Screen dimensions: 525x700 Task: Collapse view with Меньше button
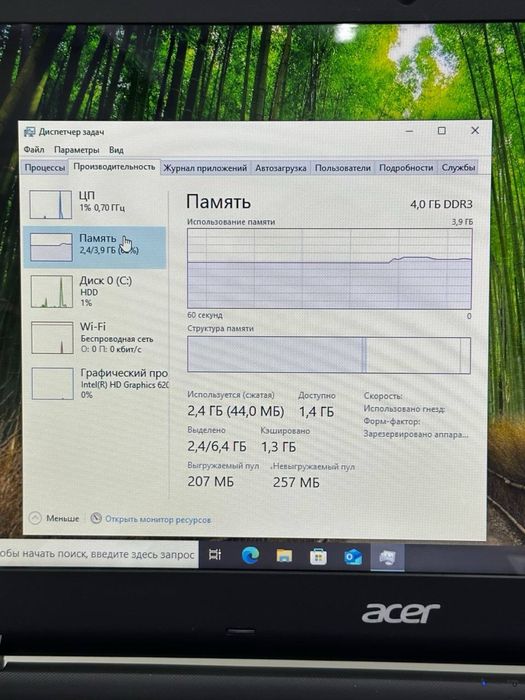[54, 518]
